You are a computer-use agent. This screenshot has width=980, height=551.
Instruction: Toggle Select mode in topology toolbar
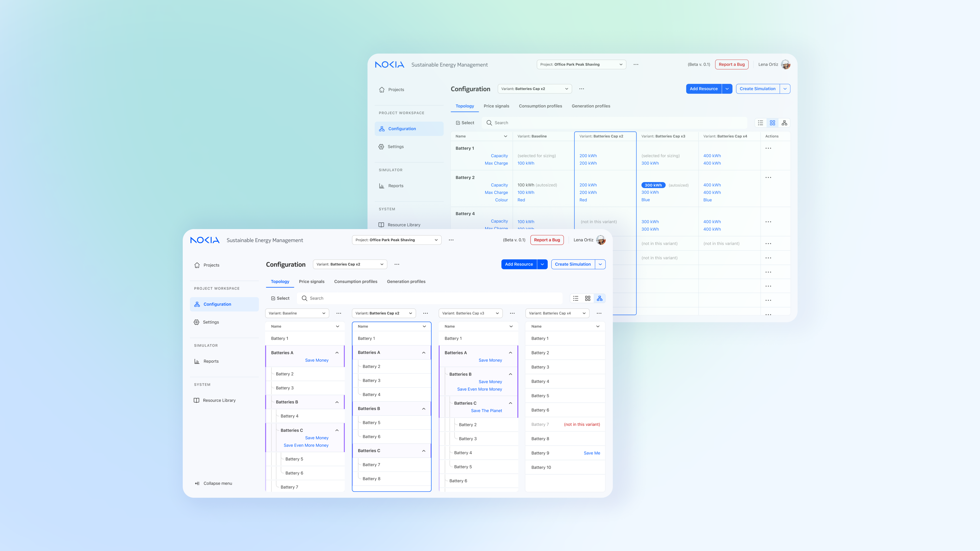click(x=279, y=298)
